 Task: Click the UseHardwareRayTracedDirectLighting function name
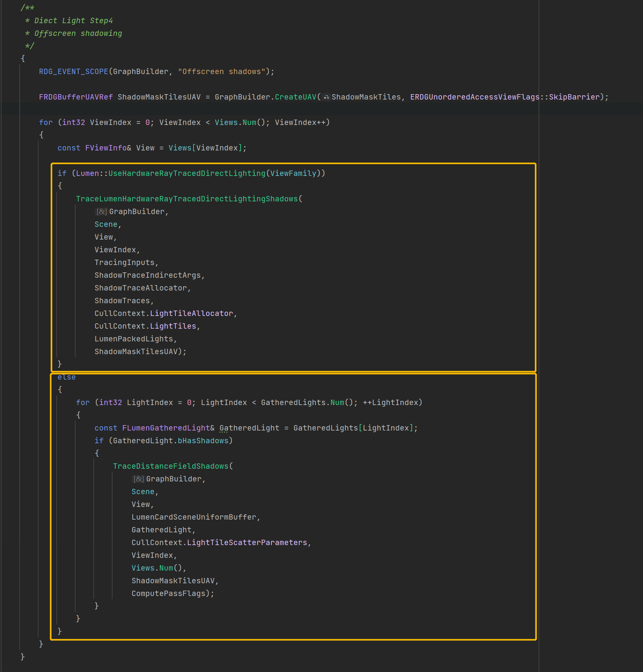point(187,173)
